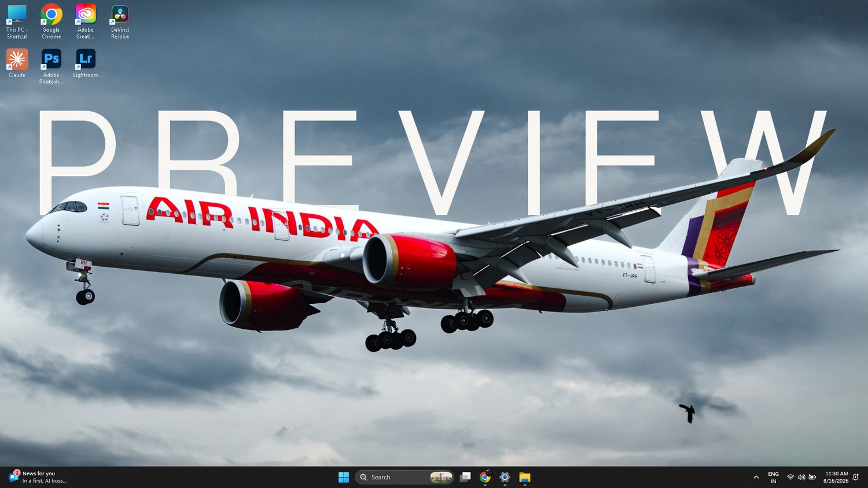Open Wi-Fi network settings in the tray
The height and width of the screenshot is (488, 868).
pyautogui.click(x=790, y=478)
